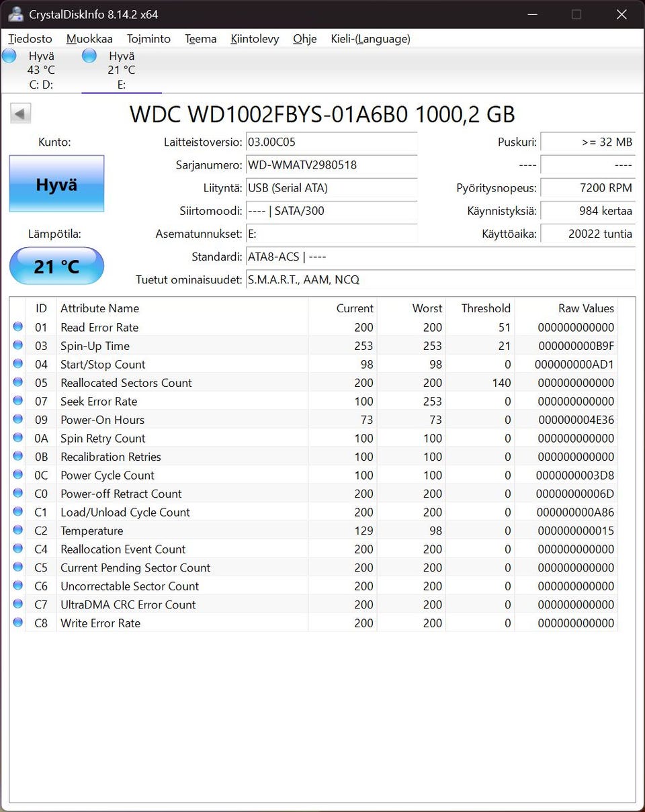
Task: Select the Read Error Rate row name
Action: (99, 327)
